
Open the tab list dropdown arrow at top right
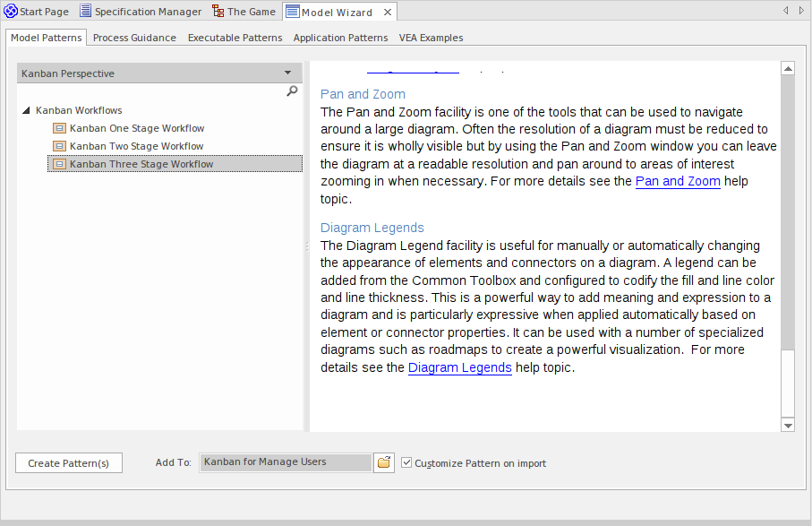(x=799, y=11)
